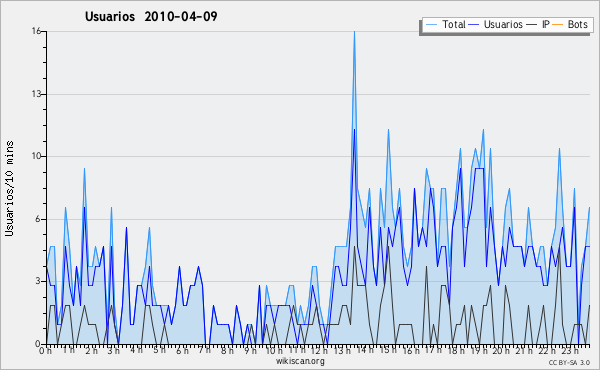
Task: Click the '5 h' x-axis label
Action: 160,350
